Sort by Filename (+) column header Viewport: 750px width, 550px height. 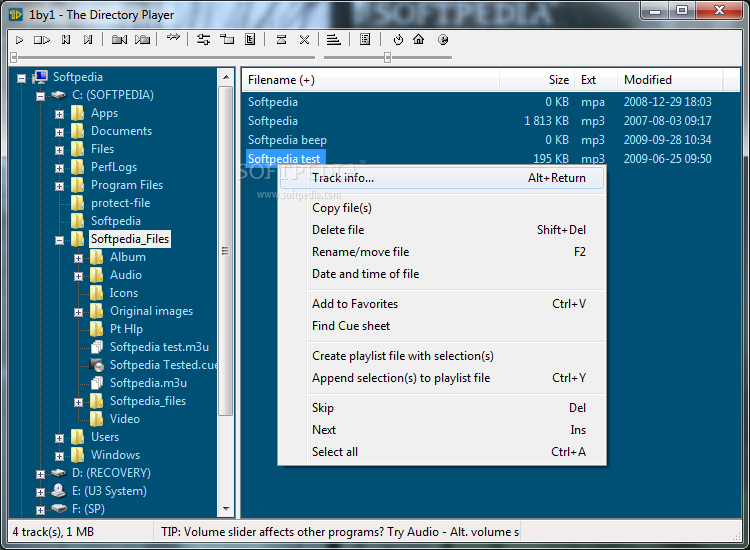[371, 80]
